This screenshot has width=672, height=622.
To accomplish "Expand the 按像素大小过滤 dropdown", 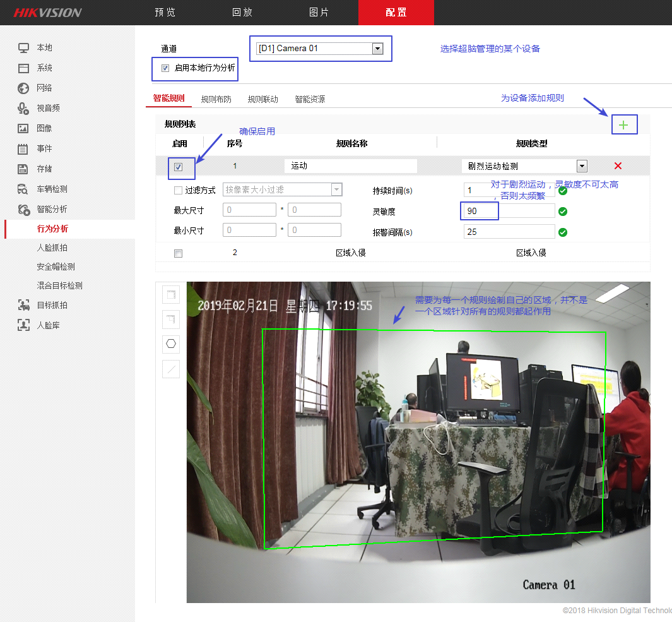I will click(x=336, y=189).
